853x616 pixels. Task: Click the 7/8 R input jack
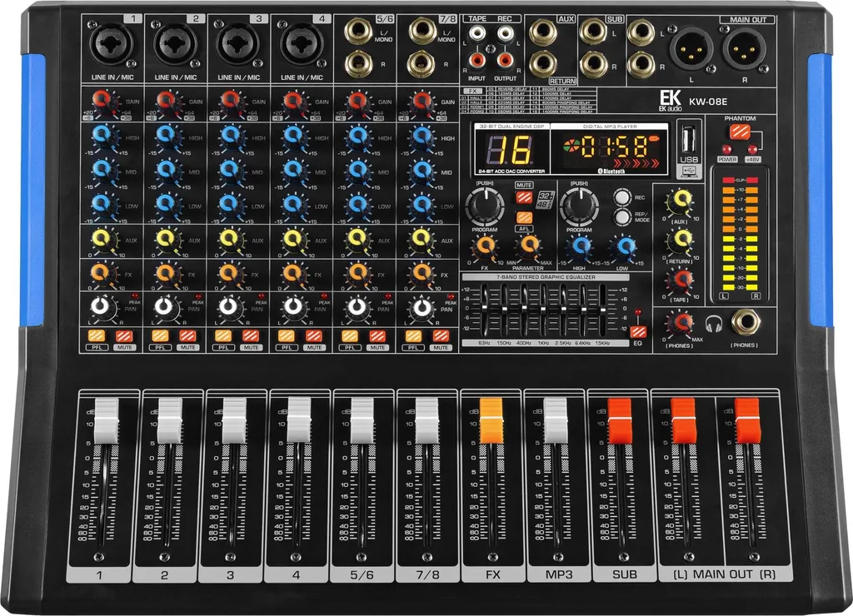pos(422,63)
